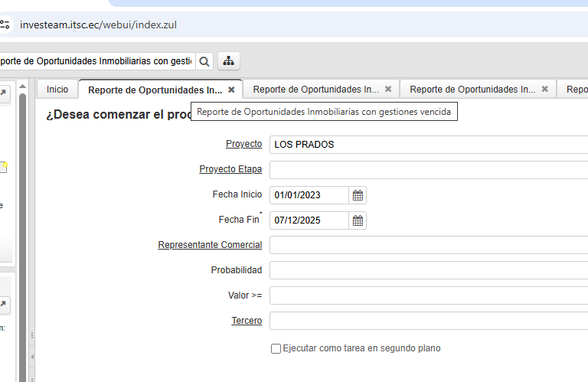Click the Probabilidad input field
588x382 pixels.
[429, 270]
